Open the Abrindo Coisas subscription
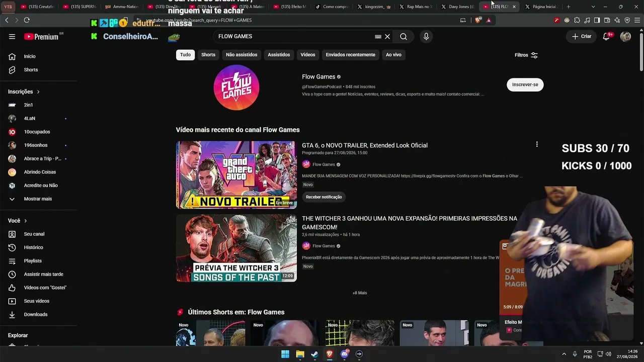Viewport: 644px width, 362px height. [x=39, y=172]
